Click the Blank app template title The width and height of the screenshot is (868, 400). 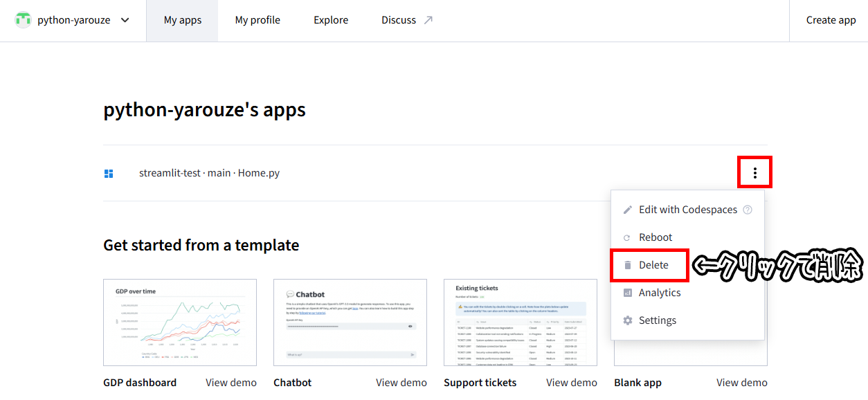click(638, 383)
